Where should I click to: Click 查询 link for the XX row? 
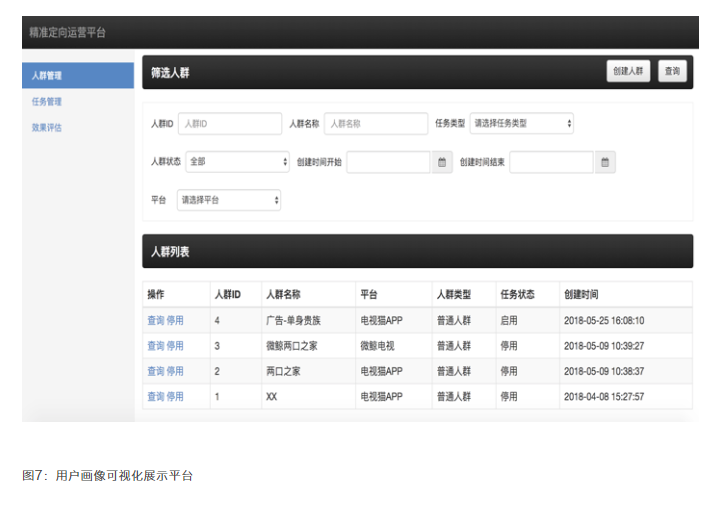pos(155,397)
